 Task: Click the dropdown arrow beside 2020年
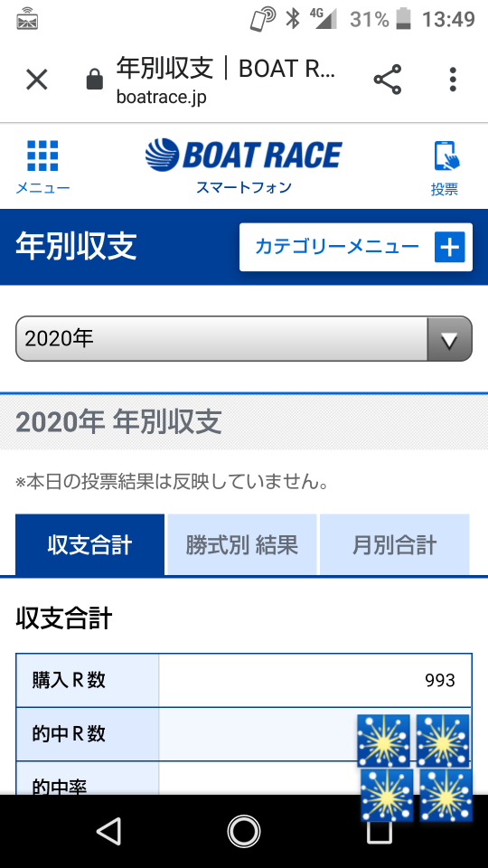point(449,339)
